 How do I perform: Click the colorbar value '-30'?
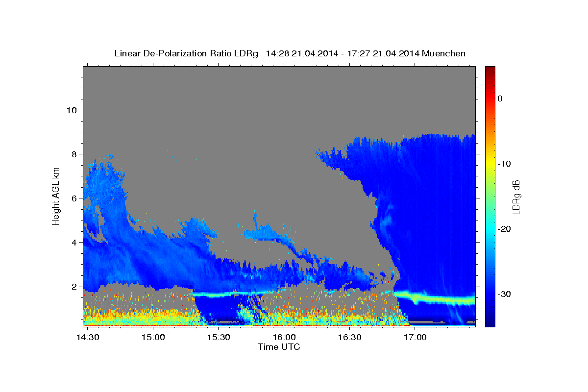tap(505, 294)
